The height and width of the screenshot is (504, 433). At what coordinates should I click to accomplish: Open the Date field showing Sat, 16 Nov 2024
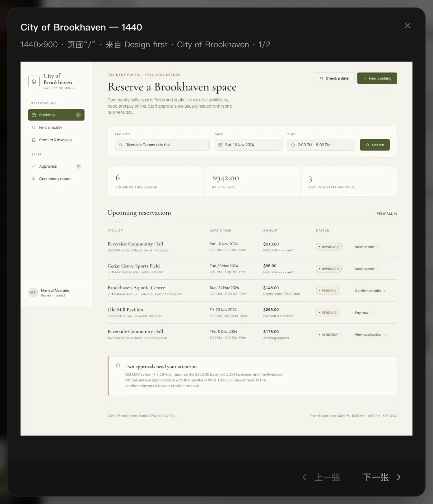tap(249, 145)
